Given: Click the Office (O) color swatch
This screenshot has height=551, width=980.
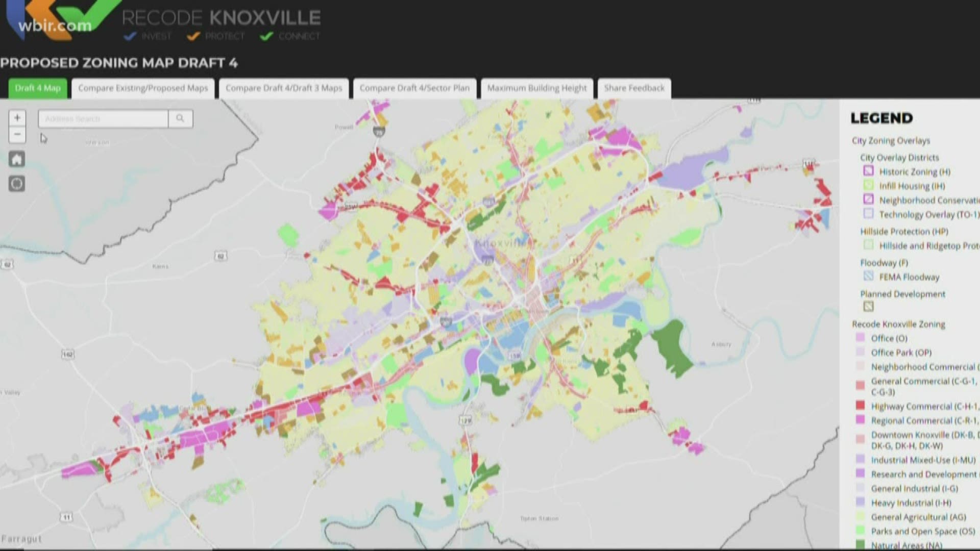Looking at the screenshot, I should pos(860,338).
